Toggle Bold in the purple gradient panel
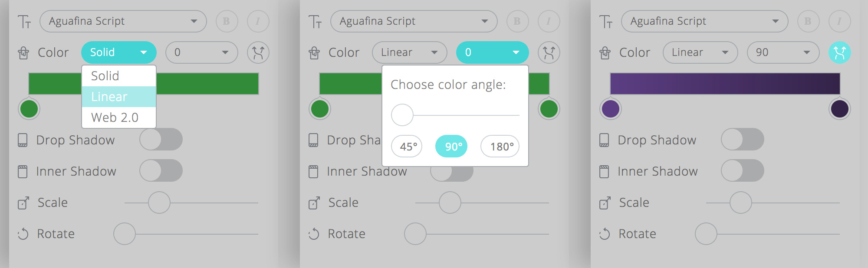The width and height of the screenshot is (868, 268). click(807, 21)
